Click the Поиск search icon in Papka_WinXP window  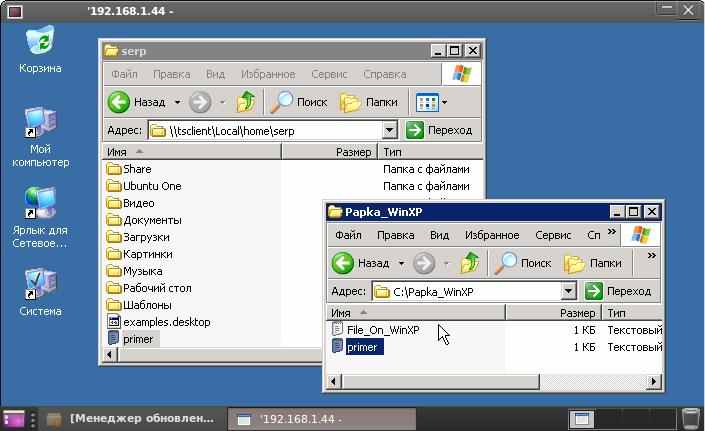[x=506, y=263]
